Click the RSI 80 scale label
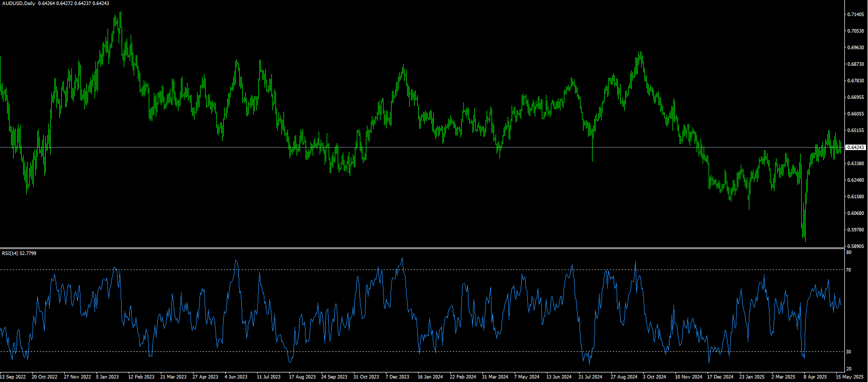The height and width of the screenshot is (382, 868). click(849, 252)
